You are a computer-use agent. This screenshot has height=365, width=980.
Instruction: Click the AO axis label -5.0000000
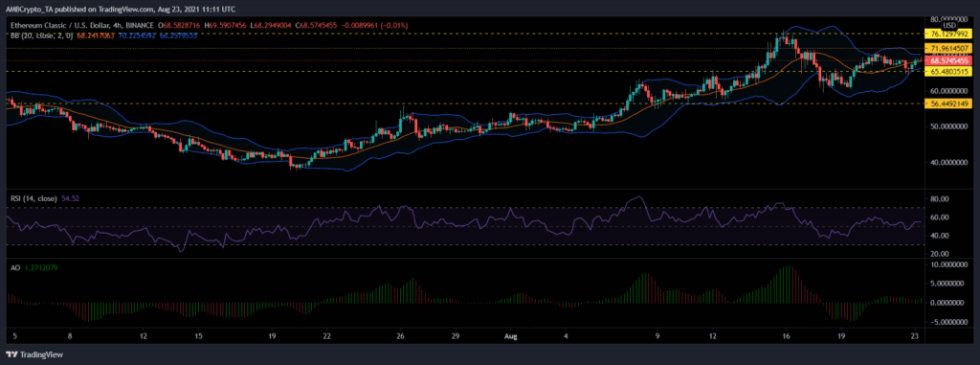pyautogui.click(x=949, y=322)
